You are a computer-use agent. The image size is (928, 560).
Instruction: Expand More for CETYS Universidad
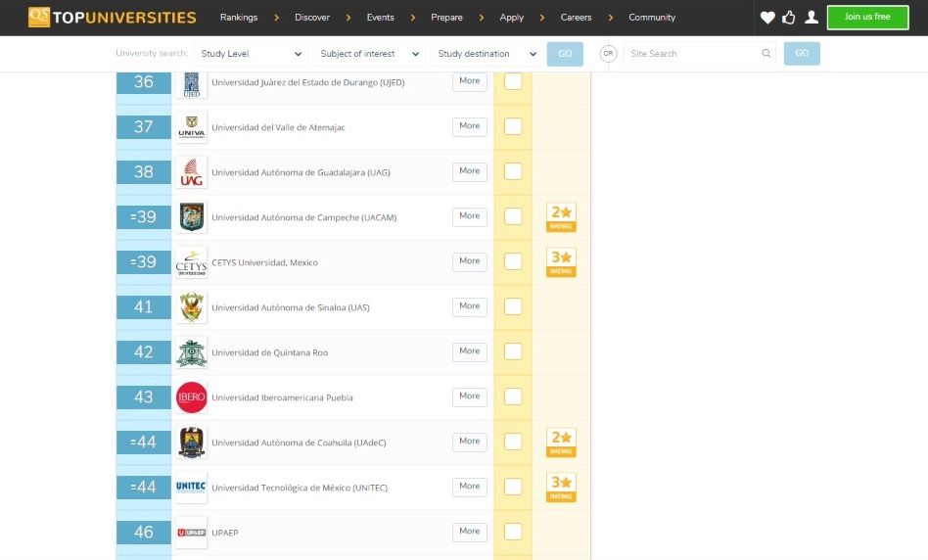click(470, 261)
